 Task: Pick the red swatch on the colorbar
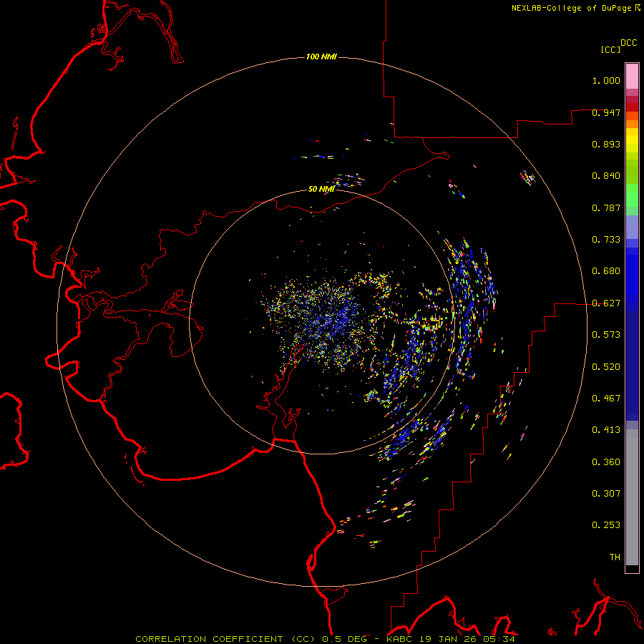click(x=632, y=107)
